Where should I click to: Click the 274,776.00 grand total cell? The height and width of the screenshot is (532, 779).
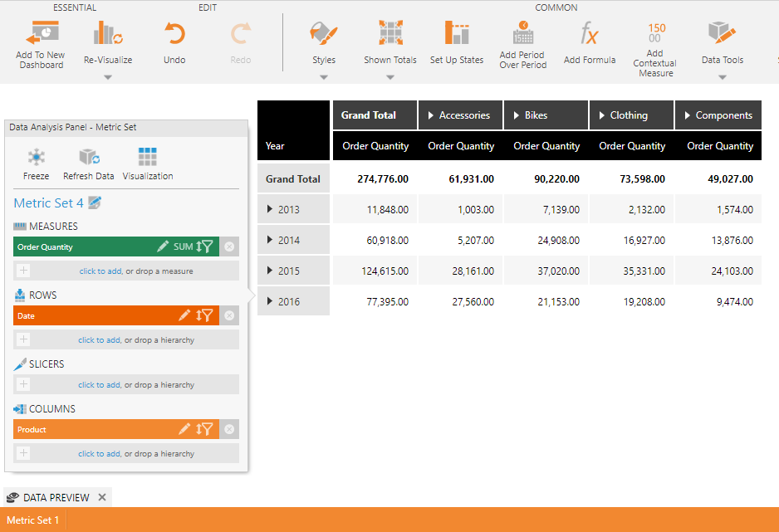coord(375,178)
